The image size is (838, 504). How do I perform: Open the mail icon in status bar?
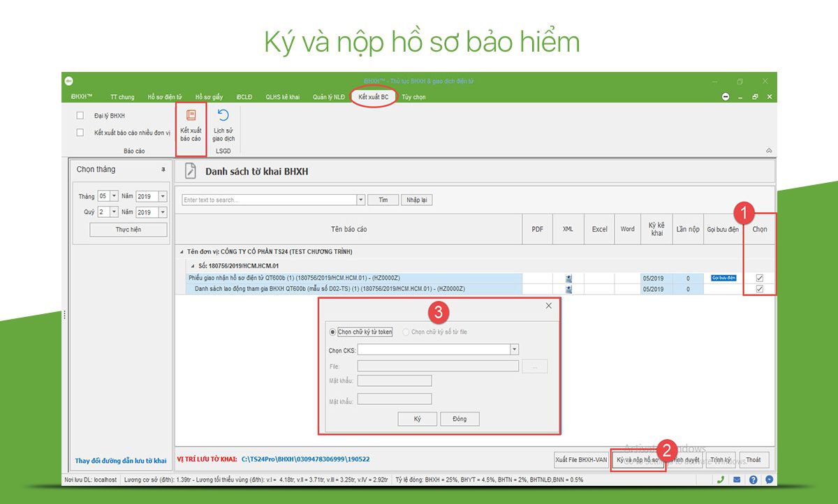[x=737, y=480]
